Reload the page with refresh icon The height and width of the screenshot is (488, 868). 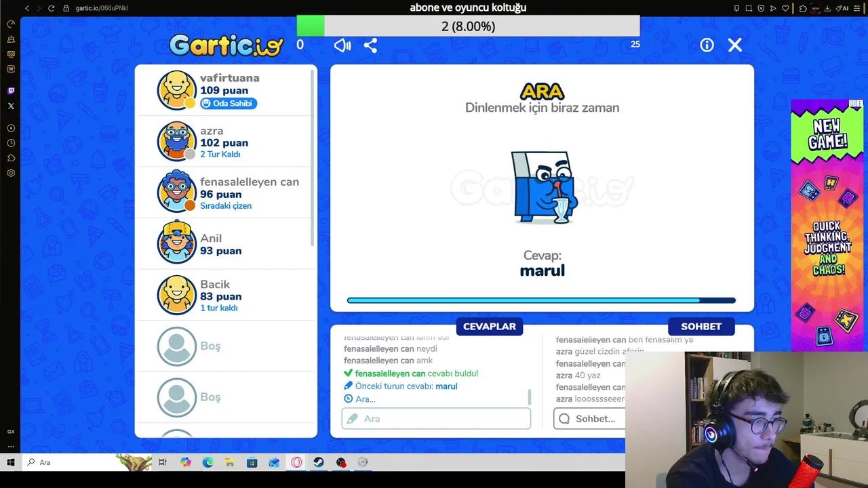pos(51,8)
